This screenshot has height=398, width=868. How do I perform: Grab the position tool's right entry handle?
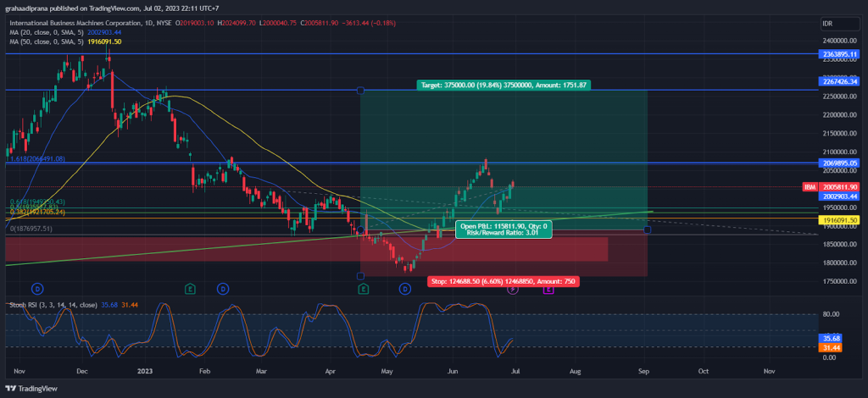(647, 229)
